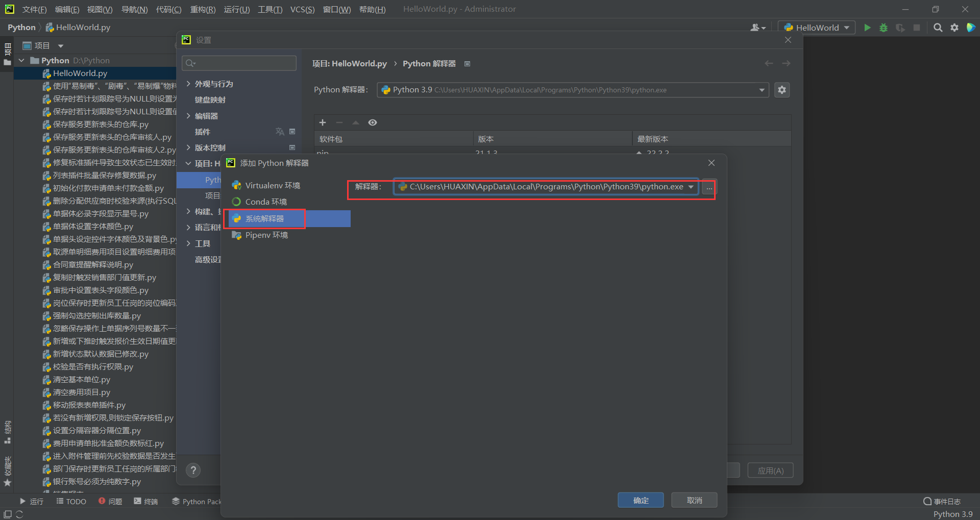This screenshot has width=980, height=520.
Task: Open the TODO tool window tab
Action: [x=71, y=502]
